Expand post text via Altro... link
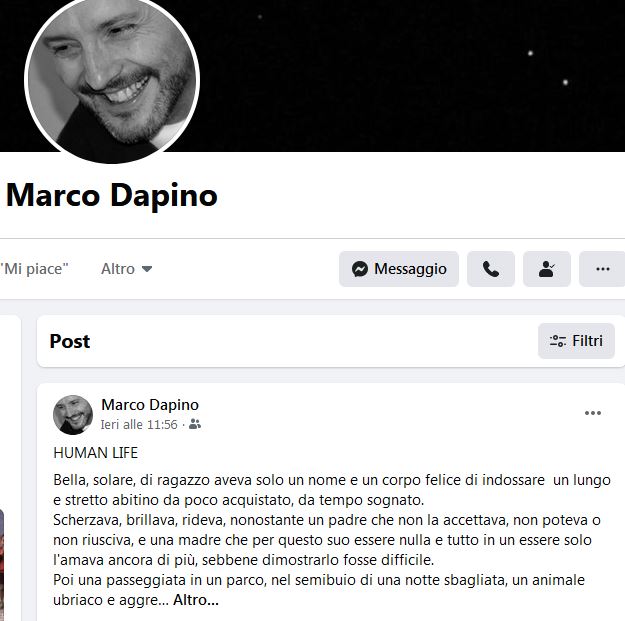This screenshot has width=625, height=621. pyautogui.click(x=196, y=600)
